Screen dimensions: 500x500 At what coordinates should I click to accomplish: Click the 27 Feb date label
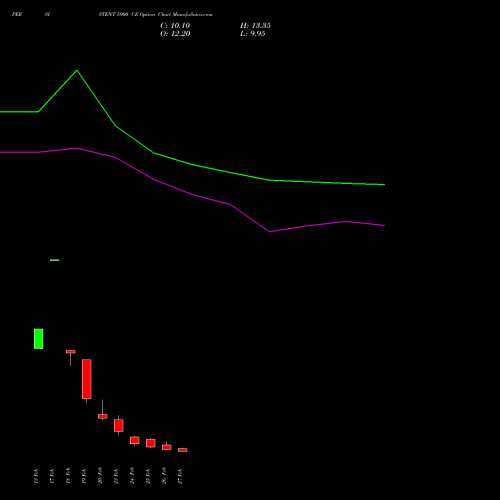180,476
